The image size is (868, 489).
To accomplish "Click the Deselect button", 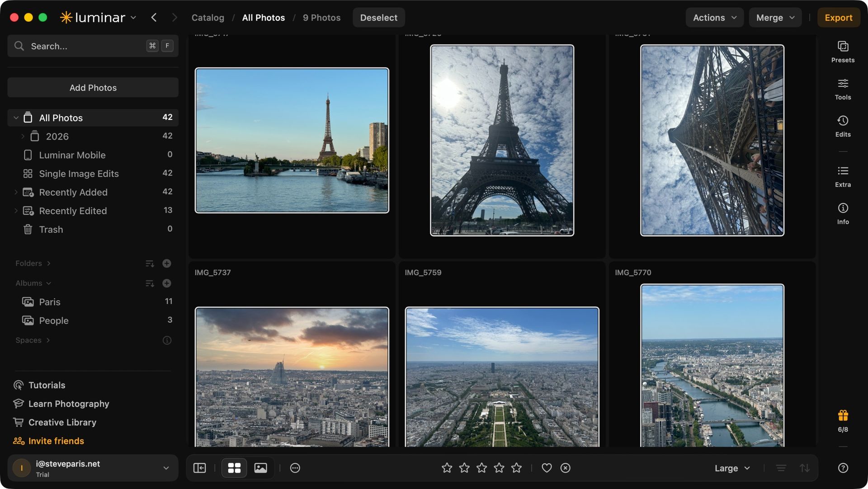I will tap(378, 18).
